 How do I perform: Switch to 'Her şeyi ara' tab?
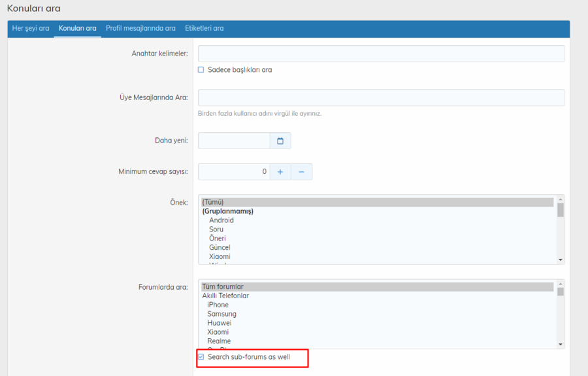(31, 28)
